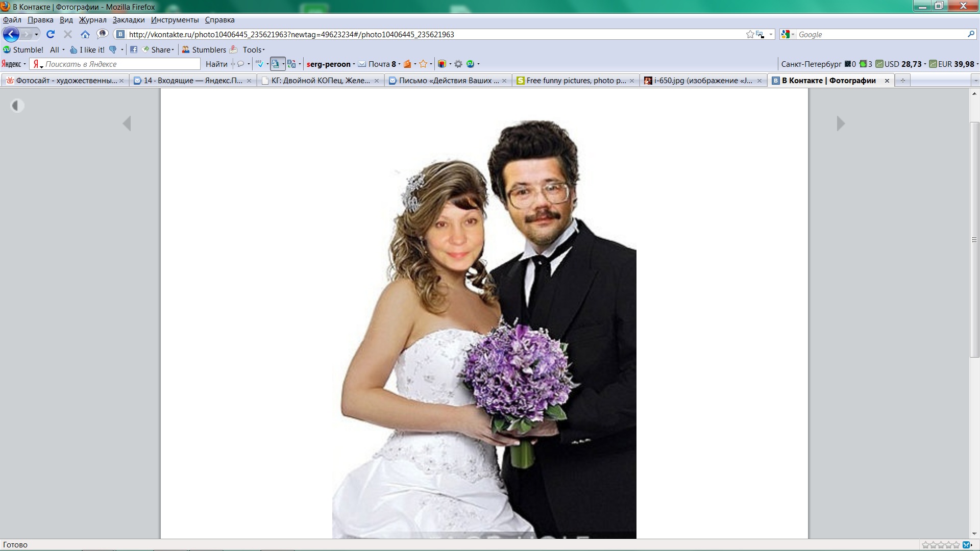Toggle the page translation button in Yandex bar

pos(276,64)
